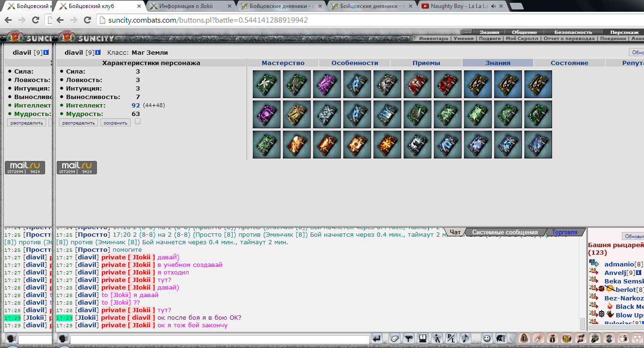This screenshot has height=348, width=644.
Task: Open the Безопасность top menu
Action: [x=573, y=32]
